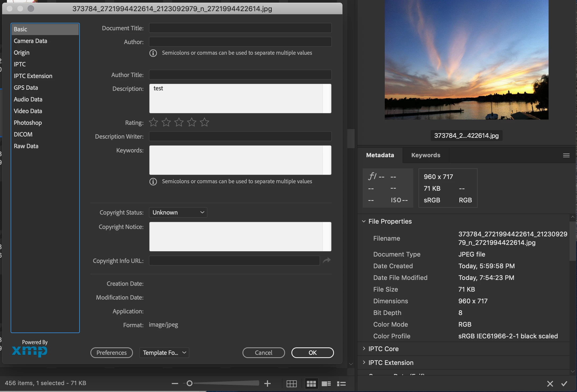577x392 pixels.
Task: Click the Go to Copyright URL arrow
Action: (327, 261)
